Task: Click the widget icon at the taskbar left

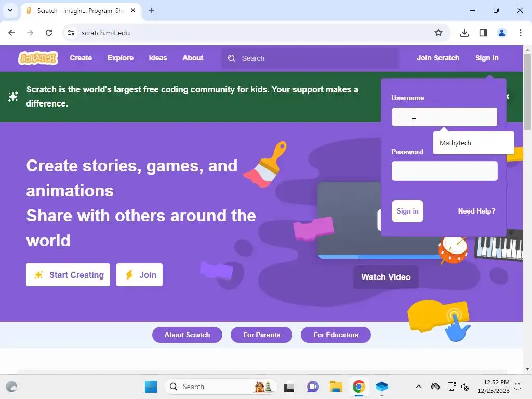Action: [12, 387]
